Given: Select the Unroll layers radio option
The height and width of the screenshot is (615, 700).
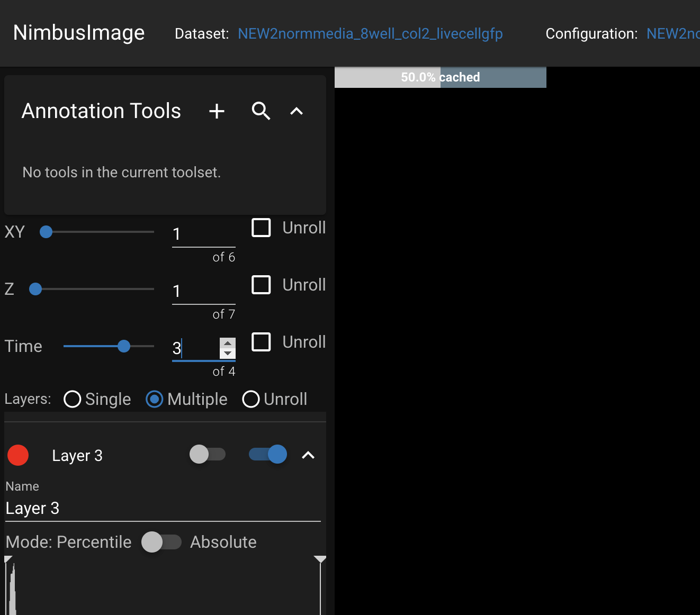Looking at the screenshot, I should coord(250,399).
